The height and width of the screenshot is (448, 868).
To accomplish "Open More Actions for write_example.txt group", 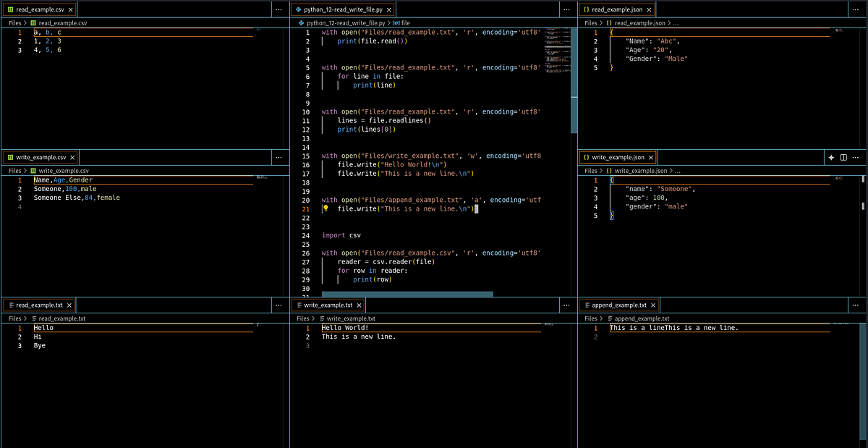I will click(x=566, y=305).
